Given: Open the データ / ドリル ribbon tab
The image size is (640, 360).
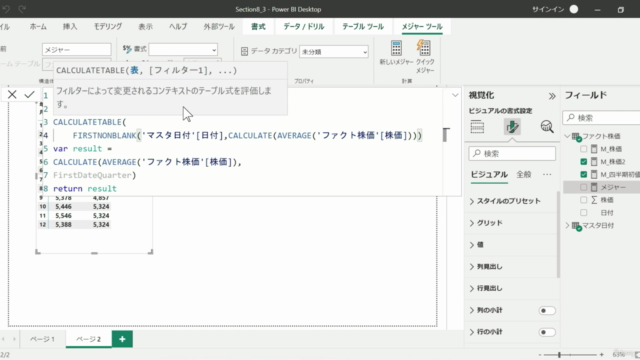Looking at the screenshot, I should [x=304, y=27].
